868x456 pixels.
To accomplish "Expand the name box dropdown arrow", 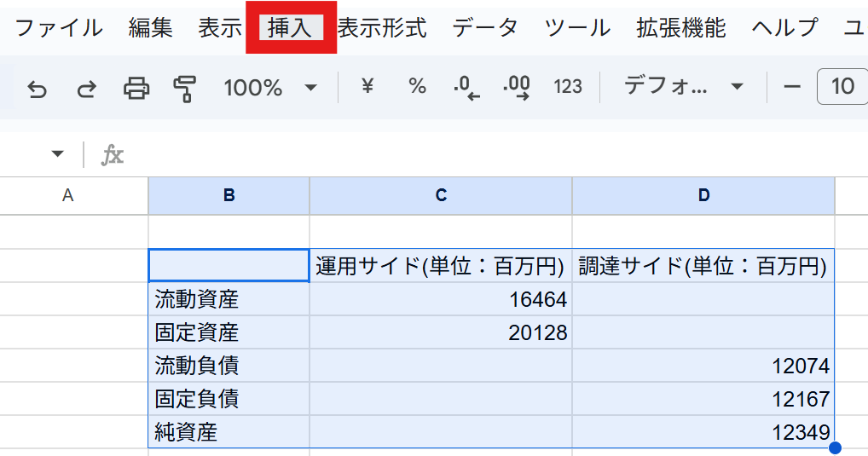I will tap(57, 154).
